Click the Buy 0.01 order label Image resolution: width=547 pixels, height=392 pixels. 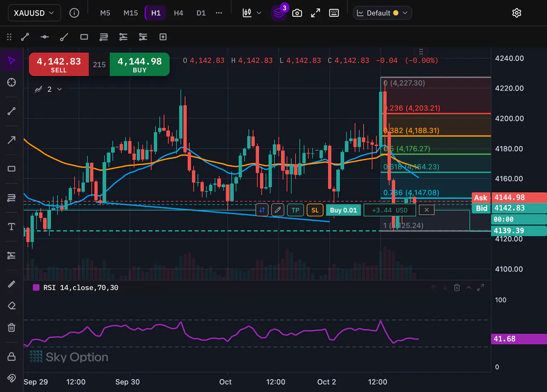click(344, 210)
